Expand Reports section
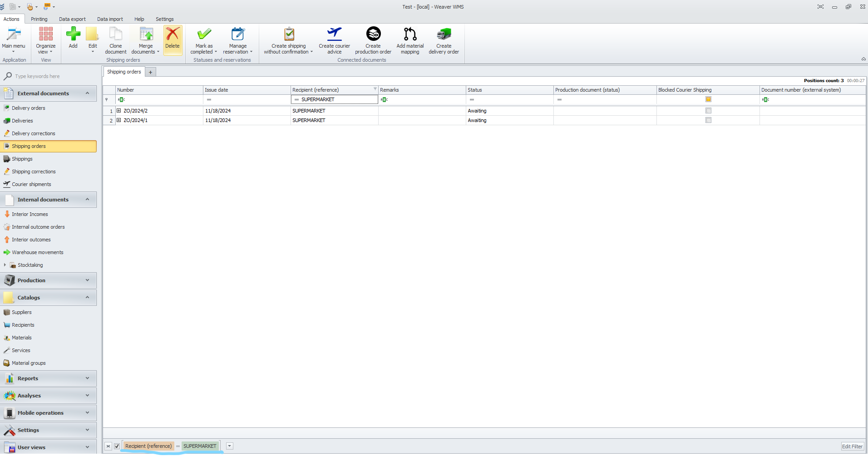The width and height of the screenshot is (868, 456). tap(88, 378)
